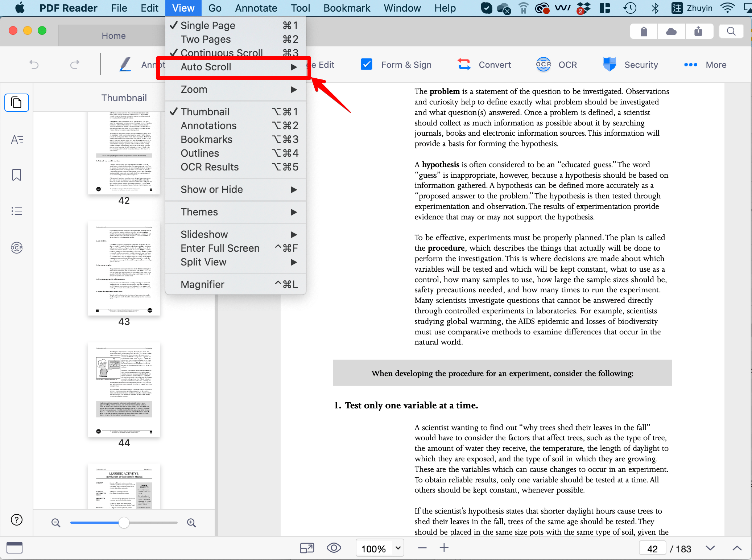The image size is (752, 560).
Task: Open the OCR Results sidebar panel
Action: [x=17, y=248]
